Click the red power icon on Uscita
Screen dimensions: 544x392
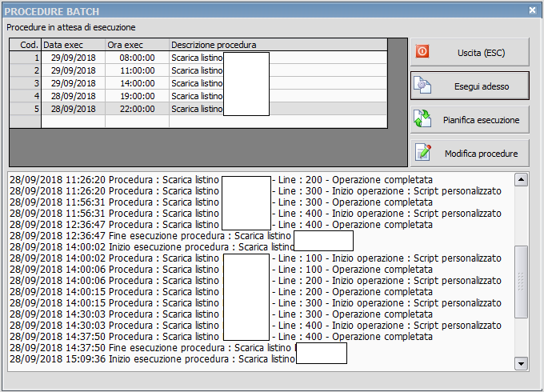tap(422, 52)
